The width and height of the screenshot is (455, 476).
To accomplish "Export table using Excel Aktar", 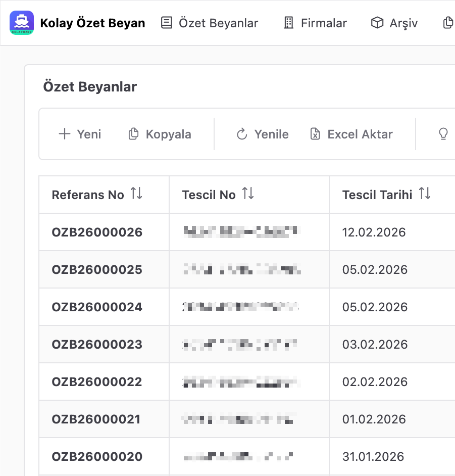I will [351, 134].
